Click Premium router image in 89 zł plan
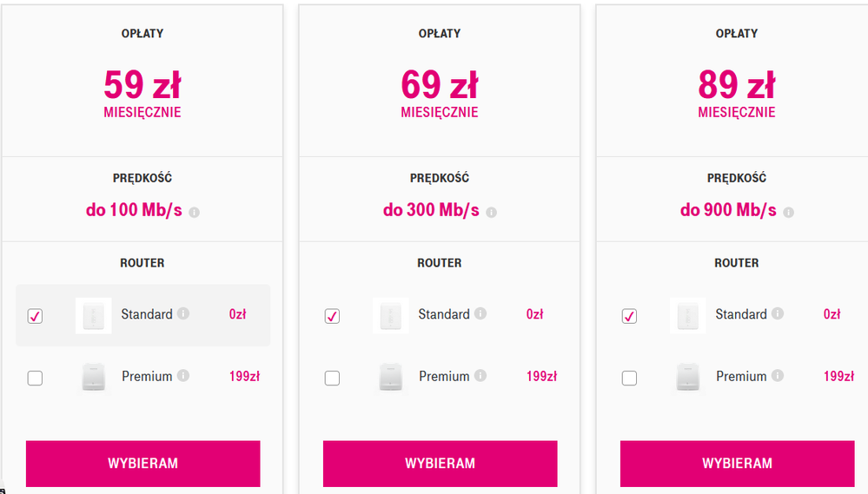Image resolution: width=868 pixels, height=494 pixels. pyautogui.click(x=688, y=378)
